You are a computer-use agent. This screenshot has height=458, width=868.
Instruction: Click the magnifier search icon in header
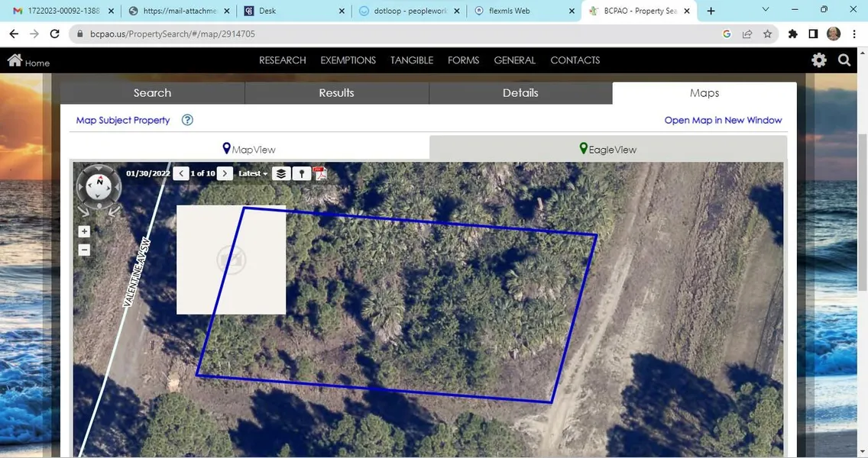844,60
